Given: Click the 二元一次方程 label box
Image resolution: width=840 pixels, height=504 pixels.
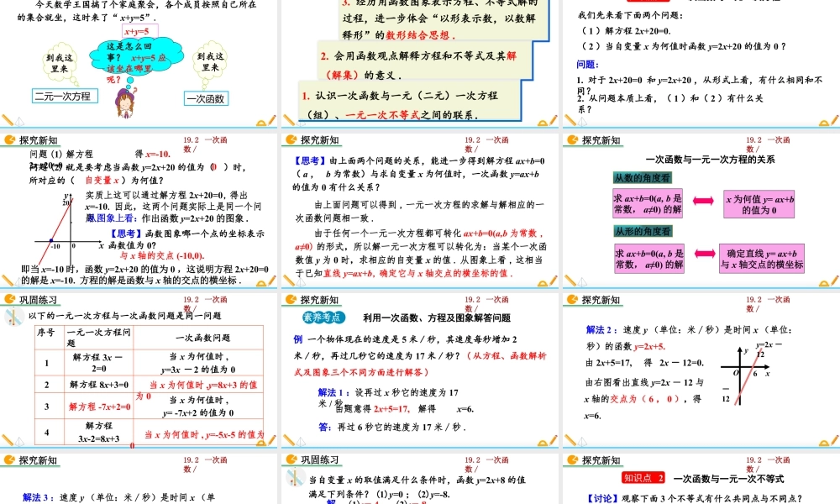Looking at the screenshot, I should pyautogui.click(x=62, y=97).
